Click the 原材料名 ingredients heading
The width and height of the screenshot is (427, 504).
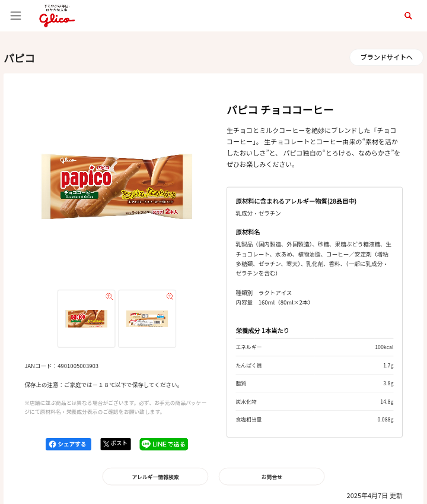click(248, 232)
